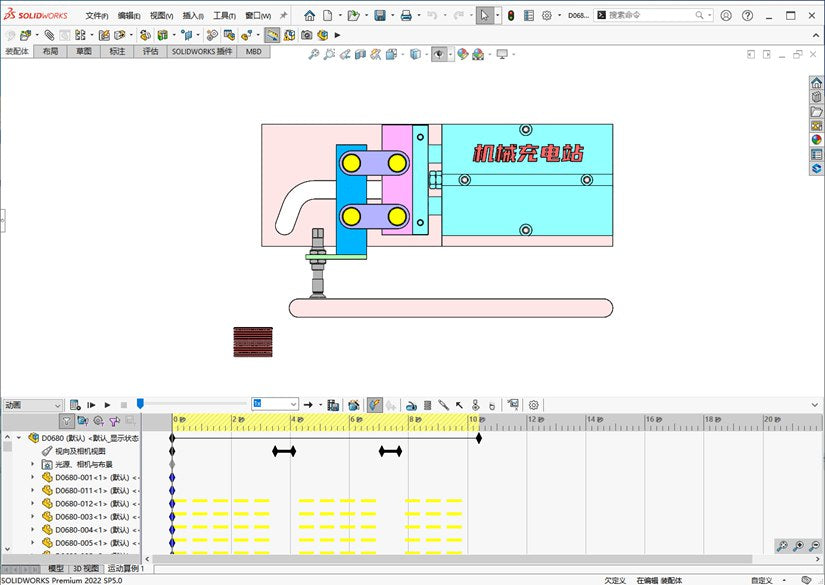This screenshot has width=825, height=585.
Task: Activate the Select cursor tool
Action: pyautogui.click(x=485, y=16)
